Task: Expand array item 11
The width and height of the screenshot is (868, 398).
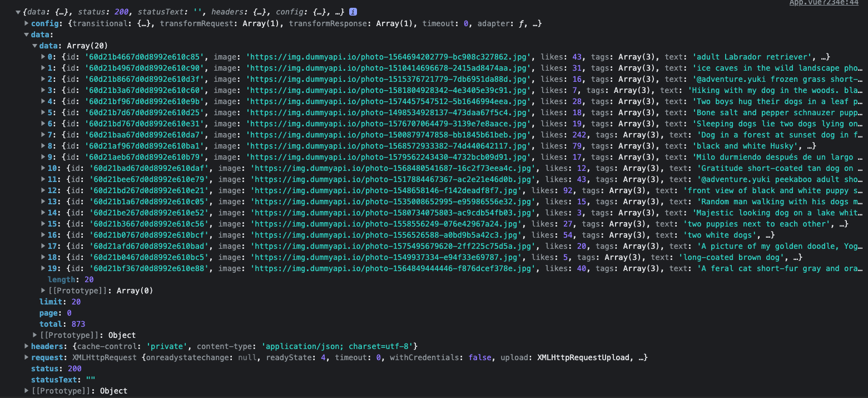Action: point(44,179)
